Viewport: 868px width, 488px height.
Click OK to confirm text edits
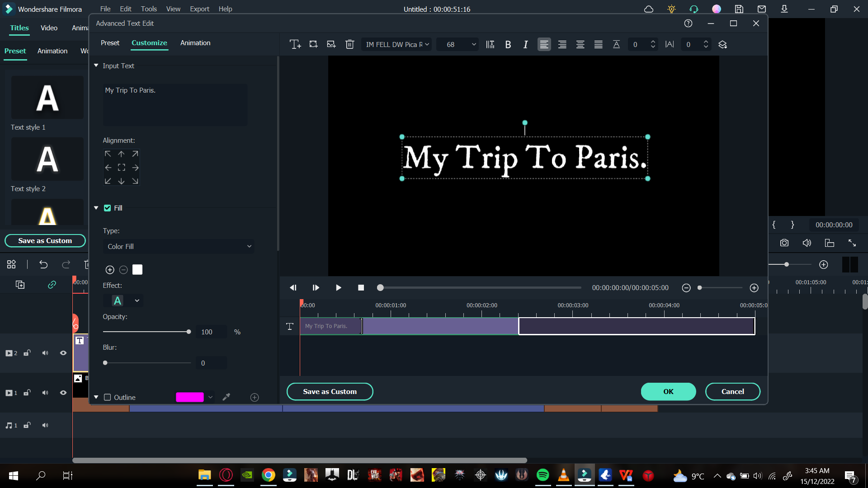click(x=668, y=391)
